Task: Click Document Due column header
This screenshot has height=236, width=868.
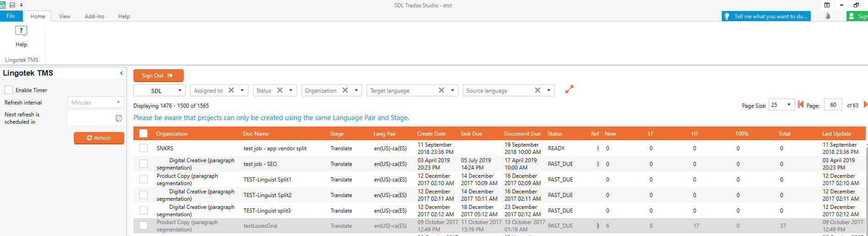Action: tap(522, 133)
